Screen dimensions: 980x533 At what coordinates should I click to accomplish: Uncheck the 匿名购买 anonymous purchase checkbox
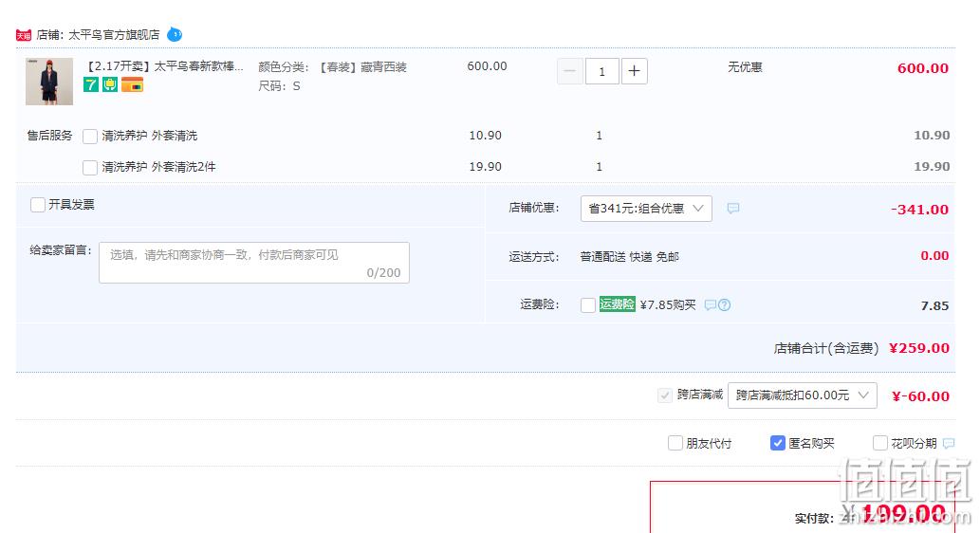(778, 443)
